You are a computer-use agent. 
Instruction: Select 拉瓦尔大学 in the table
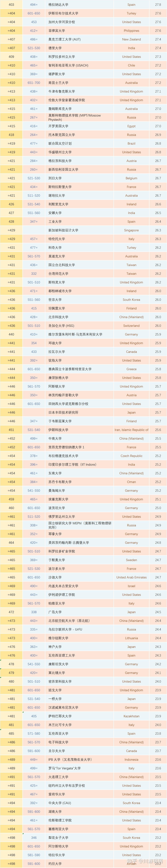[56, 352]
